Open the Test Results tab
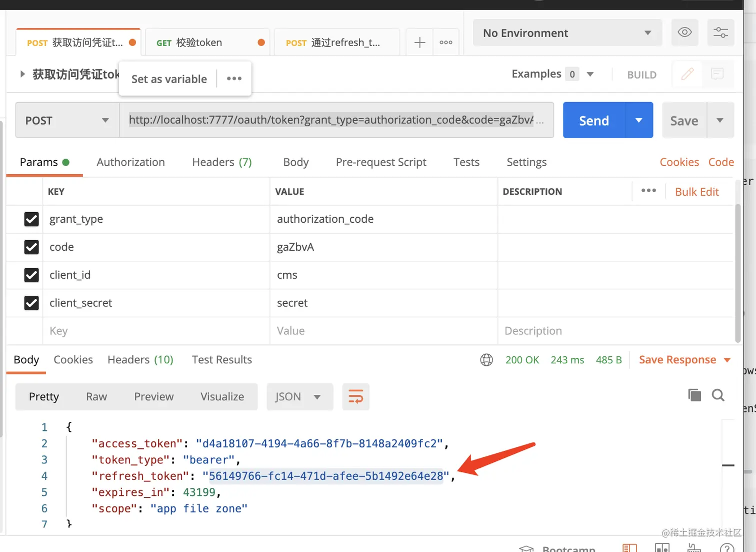756x552 pixels. [222, 360]
